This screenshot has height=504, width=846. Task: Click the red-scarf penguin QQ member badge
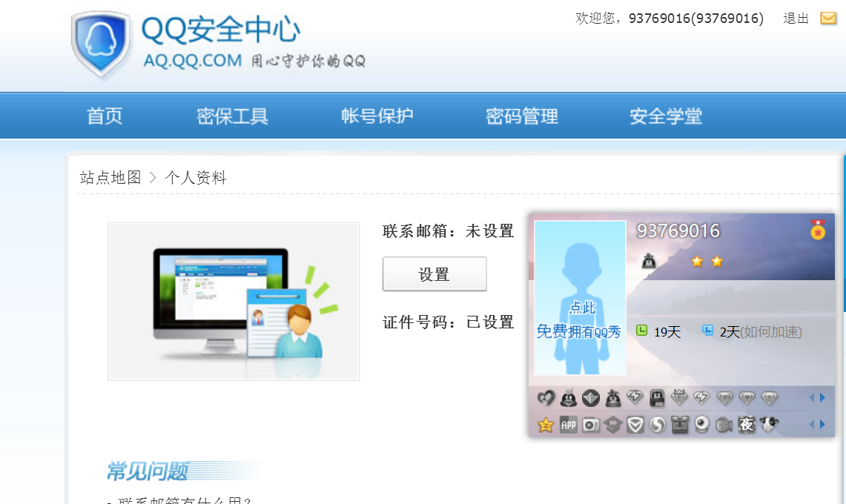click(x=568, y=398)
